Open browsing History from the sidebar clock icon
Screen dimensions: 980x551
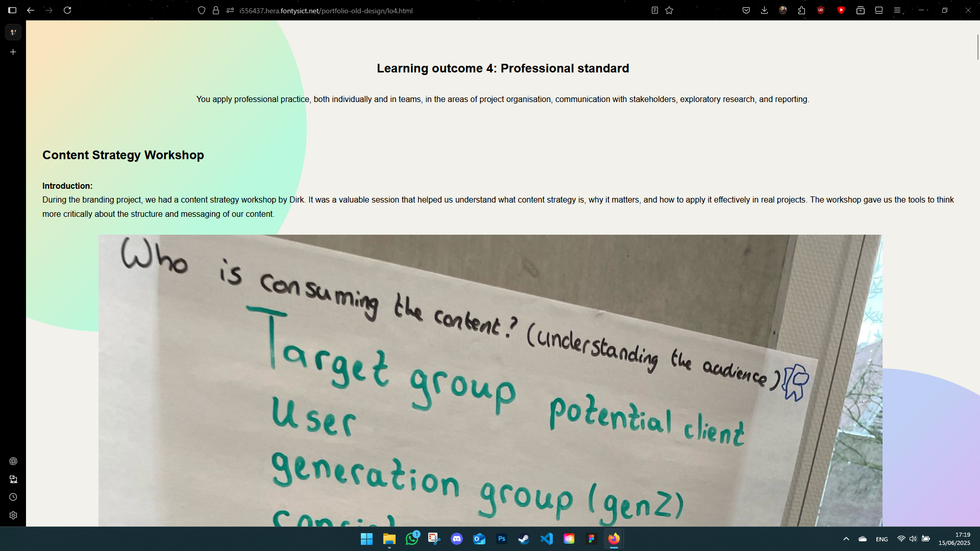coord(13,496)
